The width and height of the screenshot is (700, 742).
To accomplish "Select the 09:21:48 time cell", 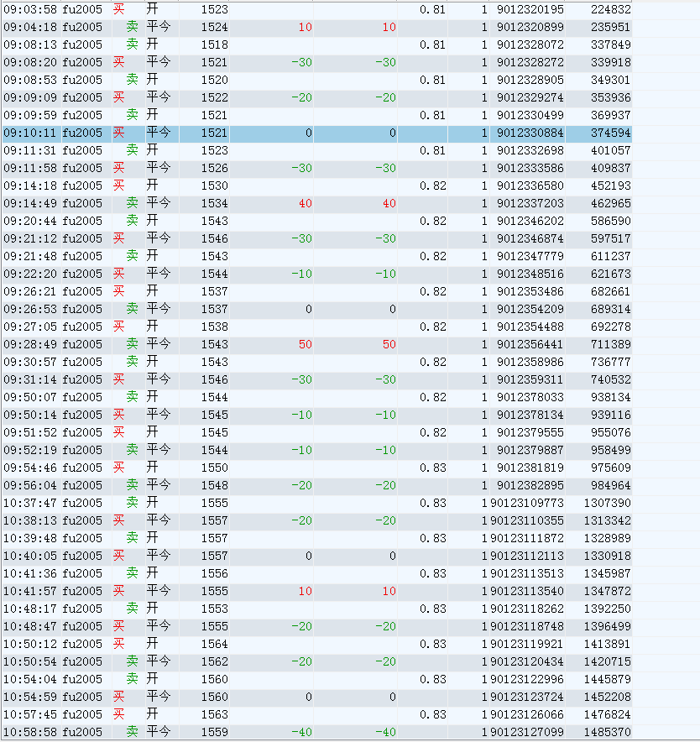I will coord(30,257).
